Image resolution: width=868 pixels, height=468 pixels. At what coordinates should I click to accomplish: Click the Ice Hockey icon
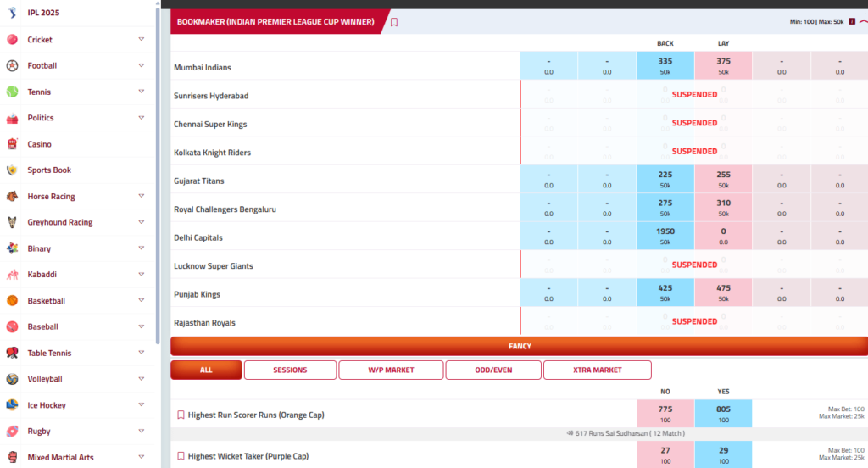point(12,405)
